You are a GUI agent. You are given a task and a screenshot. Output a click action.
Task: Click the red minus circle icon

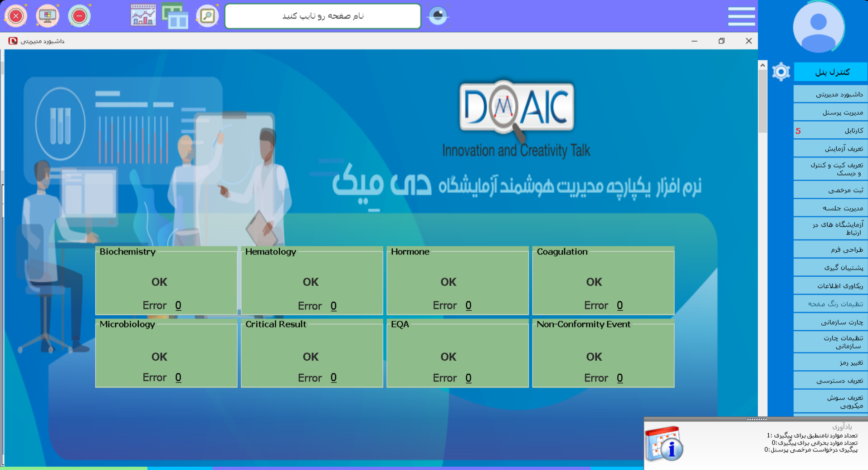tap(79, 16)
